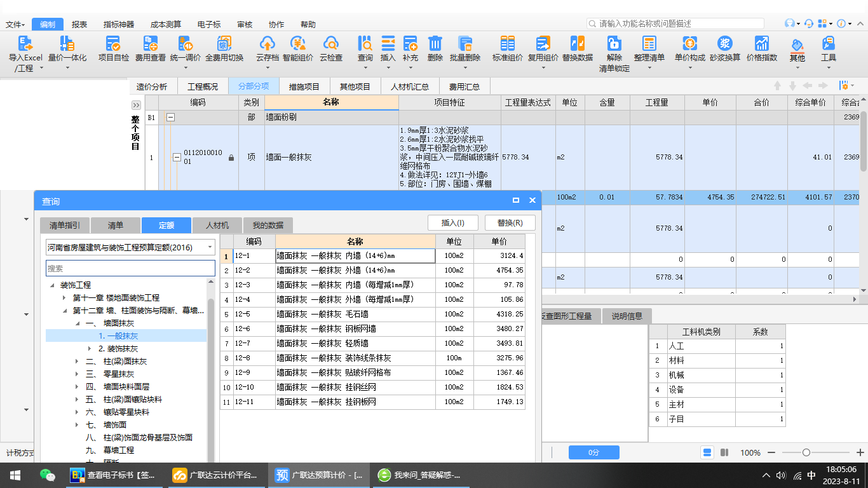868x488 pixels.
Task: Expand the left panel with double-arrow button
Action: (136, 105)
